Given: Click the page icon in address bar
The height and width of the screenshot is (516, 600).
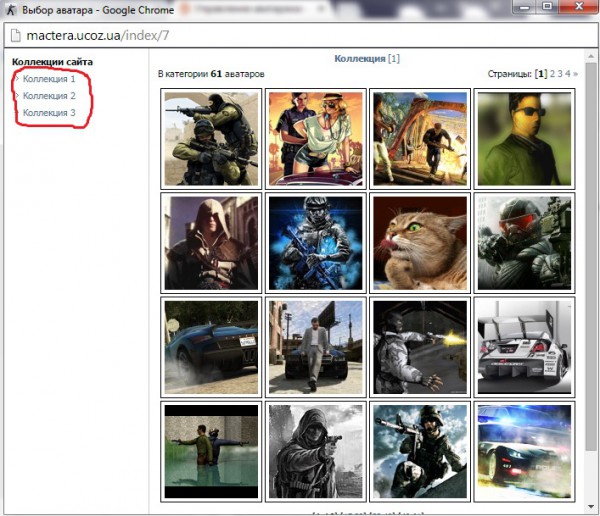Looking at the screenshot, I should [15, 35].
